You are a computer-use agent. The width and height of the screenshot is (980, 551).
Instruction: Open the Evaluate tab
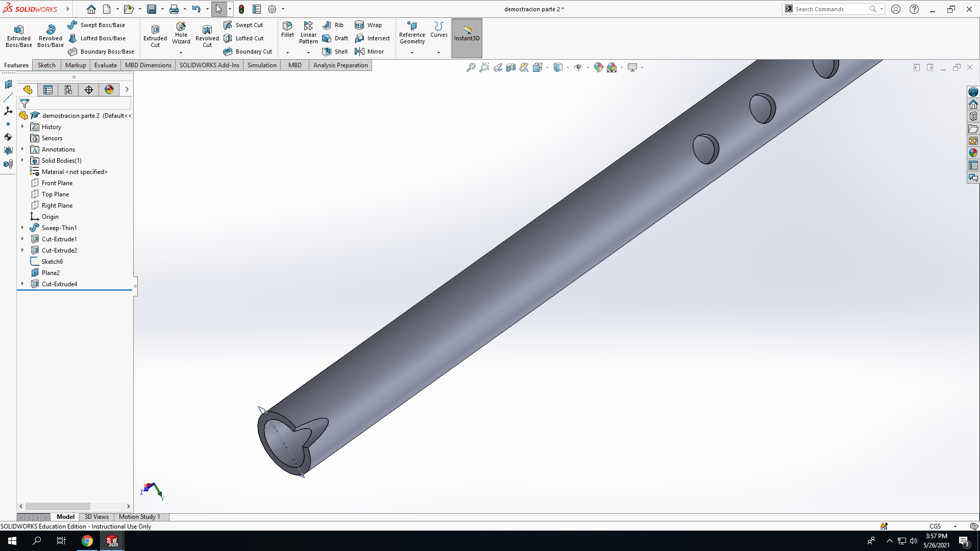(x=106, y=65)
